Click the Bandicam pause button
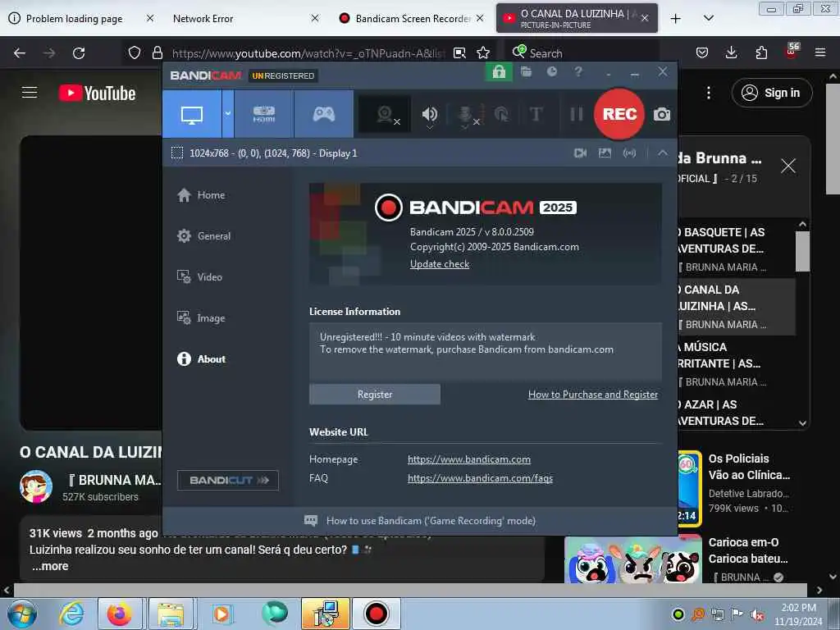The image size is (840, 630). tap(577, 114)
